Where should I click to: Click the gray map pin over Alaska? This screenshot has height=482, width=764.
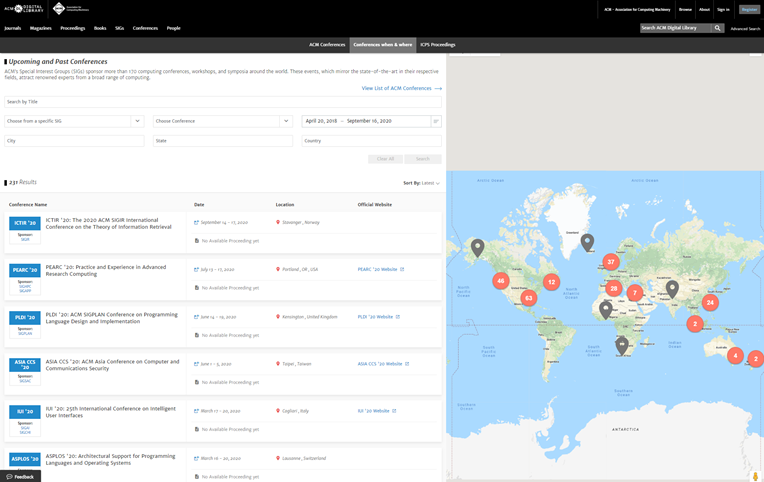478,248
